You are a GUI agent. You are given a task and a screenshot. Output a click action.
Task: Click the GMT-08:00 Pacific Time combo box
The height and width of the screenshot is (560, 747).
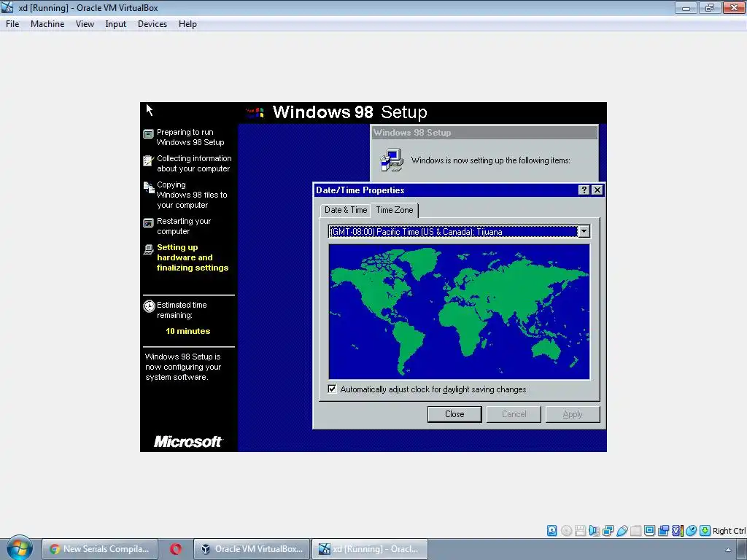point(459,231)
